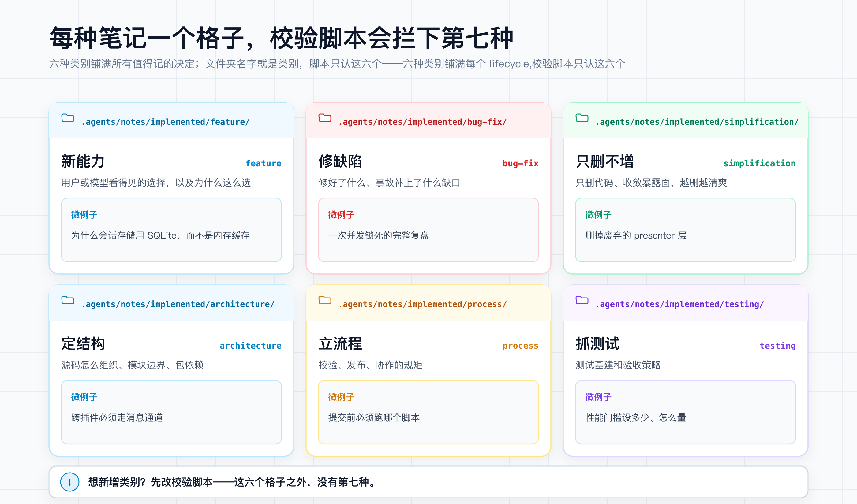Click the red 'bug-fix' tag label

[x=520, y=164]
